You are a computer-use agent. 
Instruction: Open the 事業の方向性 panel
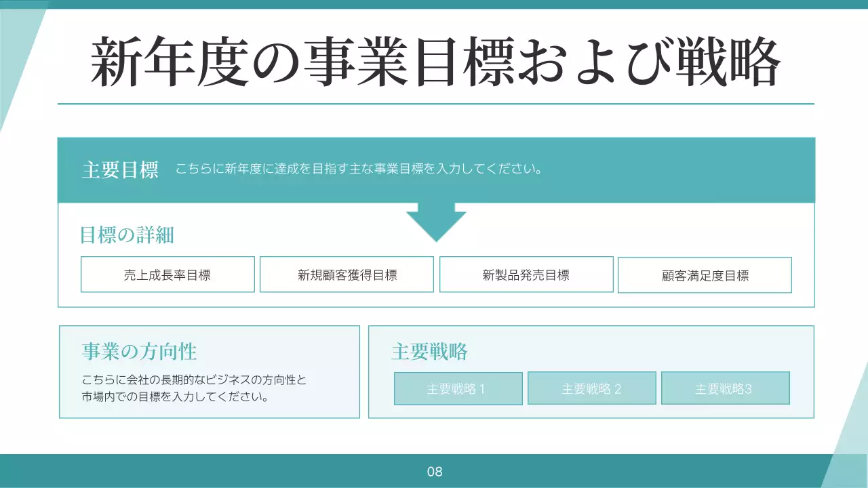tap(210, 371)
